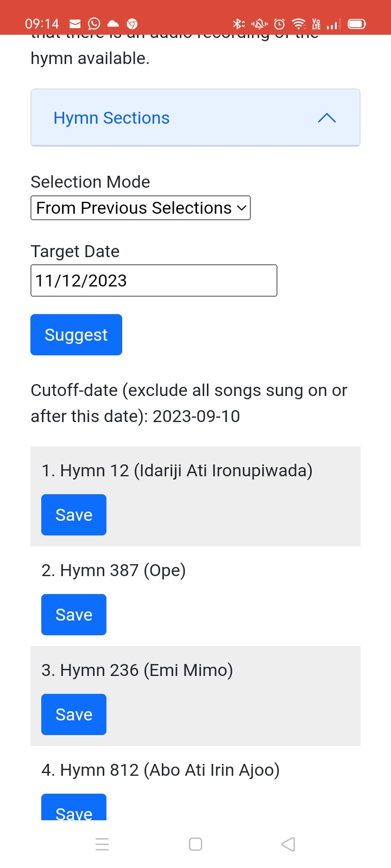Collapse the Hymn Sections accordion chevron
Viewport: 391px width, 868px height.
(x=326, y=118)
